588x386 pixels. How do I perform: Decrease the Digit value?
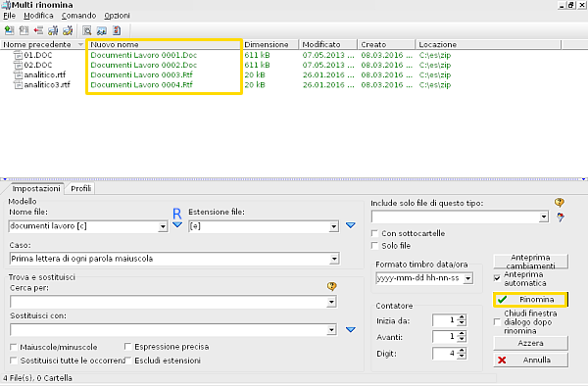pyautogui.click(x=462, y=356)
